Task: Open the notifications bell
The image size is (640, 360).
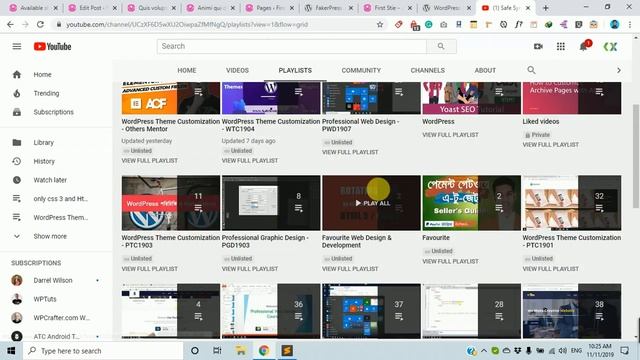Action: click(x=584, y=46)
